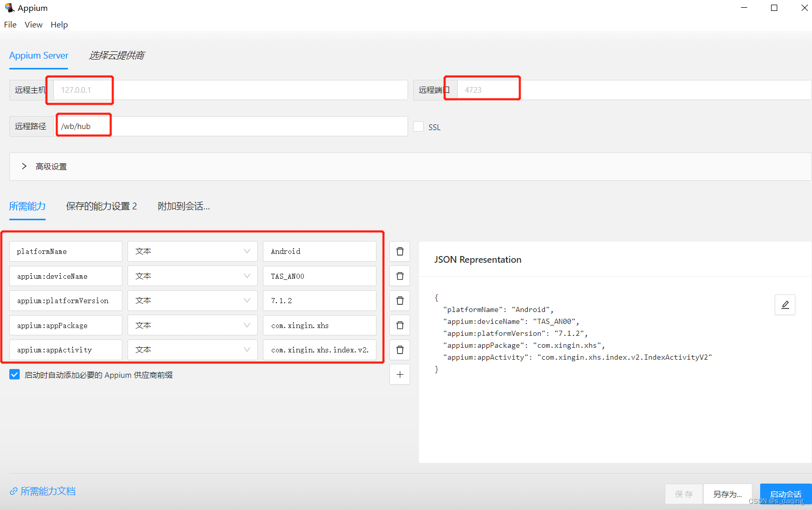This screenshot has width=812, height=510.
Task: Edit the appActivity value field
Action: (x=319, y=350)
